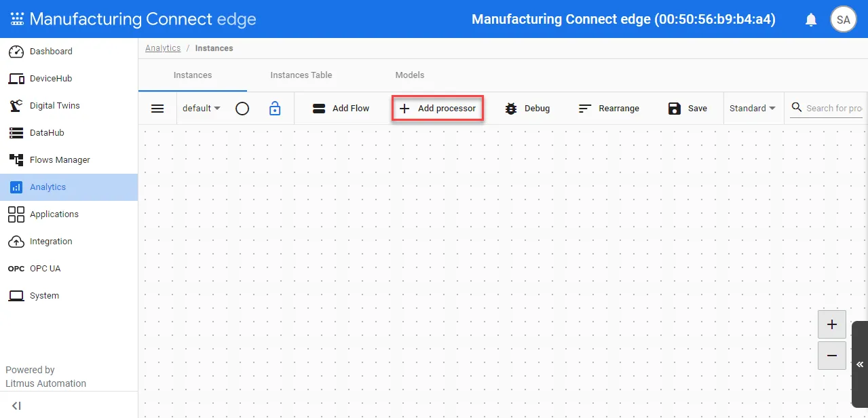Screen dimensions: 868x418
Task: Open Digital Twins section
Action: [x=69, y=106]
